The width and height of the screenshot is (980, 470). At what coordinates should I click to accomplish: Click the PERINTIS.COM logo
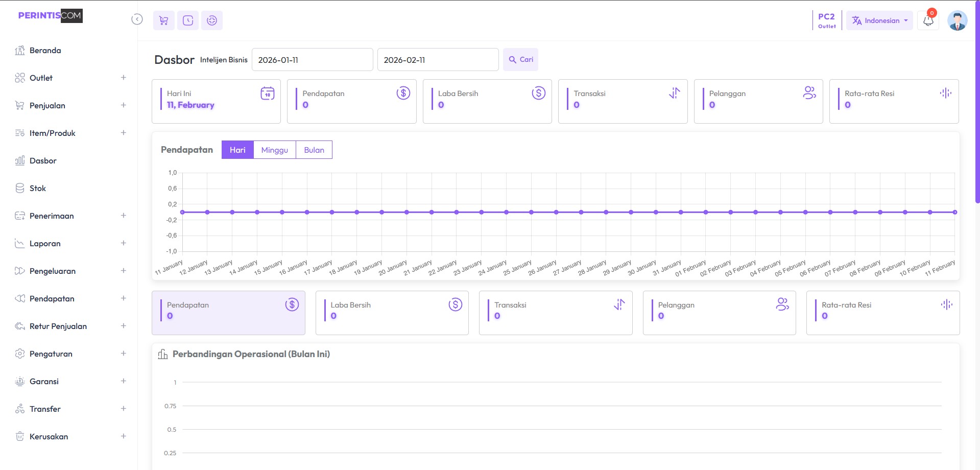[50, 16]
